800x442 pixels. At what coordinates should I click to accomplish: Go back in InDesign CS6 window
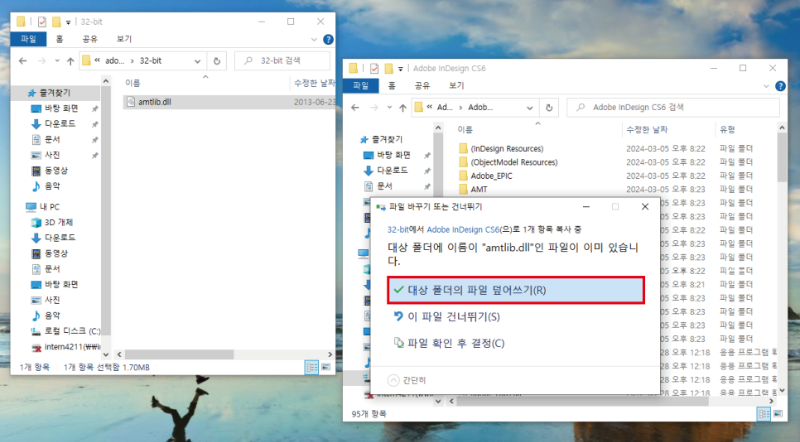pos(355,108)
